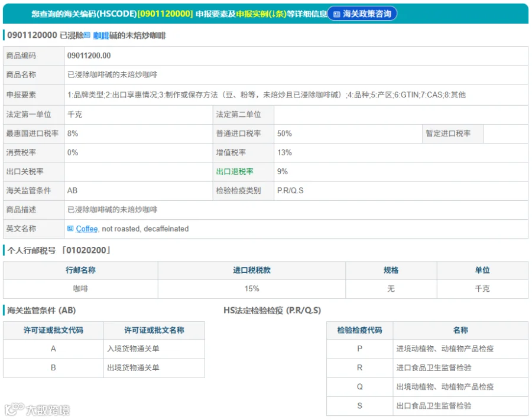Click the 8% 最惠国进口税率 value
The image size is (532, 420).
coord(73,134)
